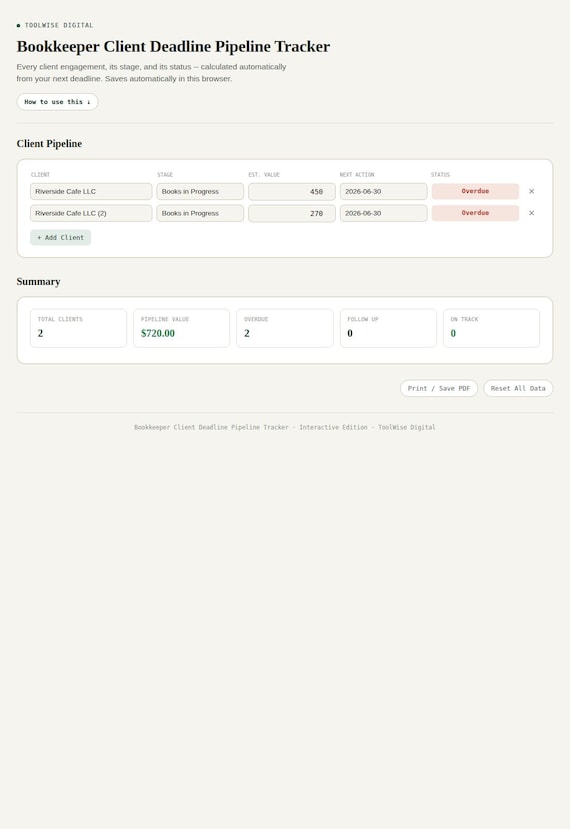This screenshot has width=570, height=829.
Task: Change next action date for Riverside Cafe LLC (2)
Action: pyautogui.click(x=383, y=213)
